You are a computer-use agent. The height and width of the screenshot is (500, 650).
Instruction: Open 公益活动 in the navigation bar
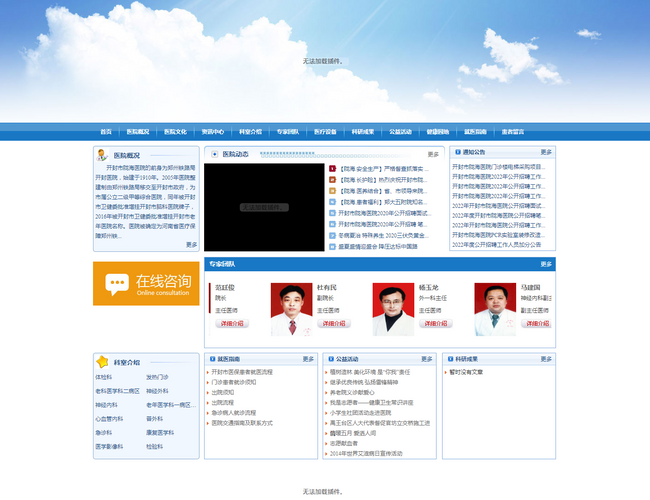(400, 132)
